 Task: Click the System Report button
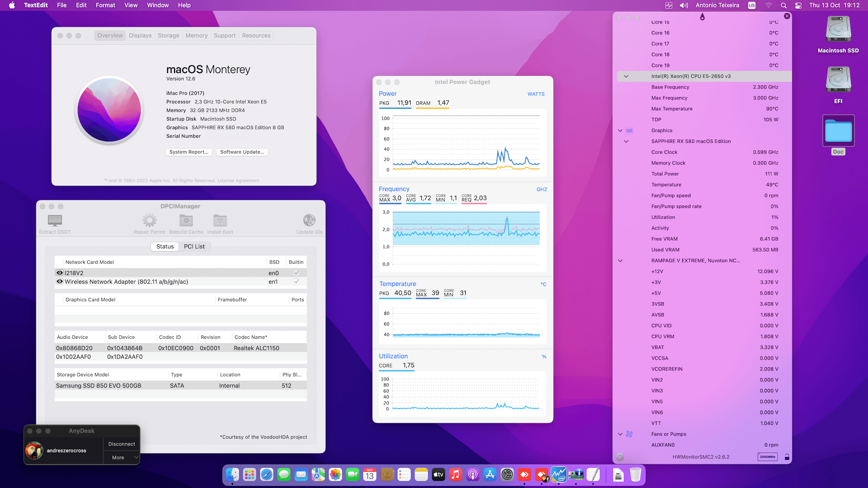coord(189,152)
